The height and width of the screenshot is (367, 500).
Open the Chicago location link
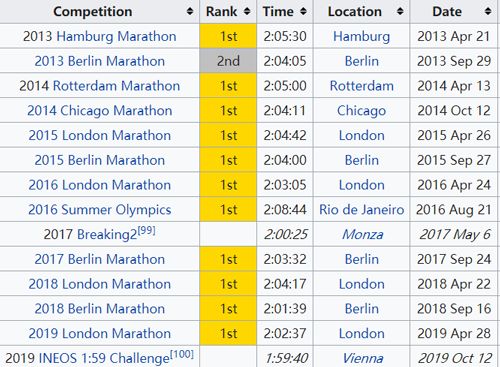(x=362, y=111)
